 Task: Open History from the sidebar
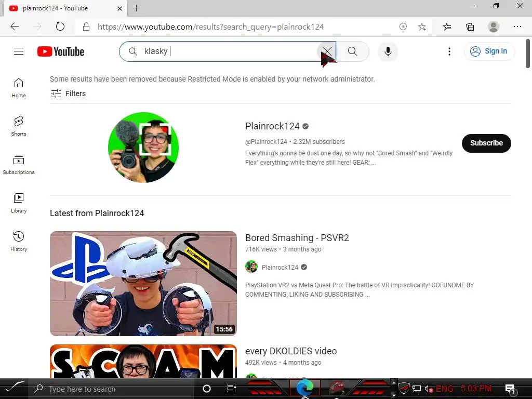click(19, 241)
